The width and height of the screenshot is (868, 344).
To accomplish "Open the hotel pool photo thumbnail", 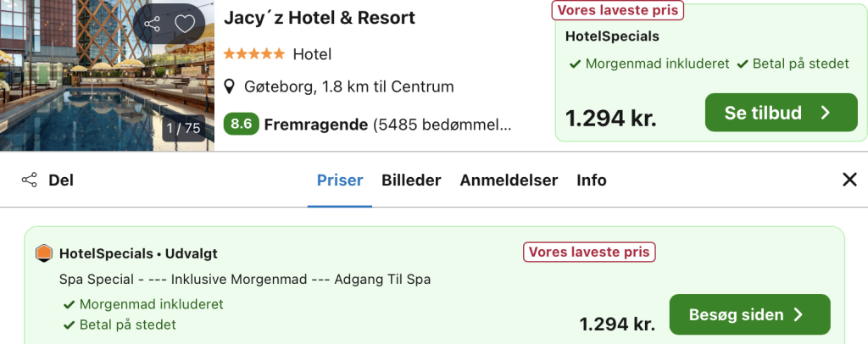I will pos(107,75).
